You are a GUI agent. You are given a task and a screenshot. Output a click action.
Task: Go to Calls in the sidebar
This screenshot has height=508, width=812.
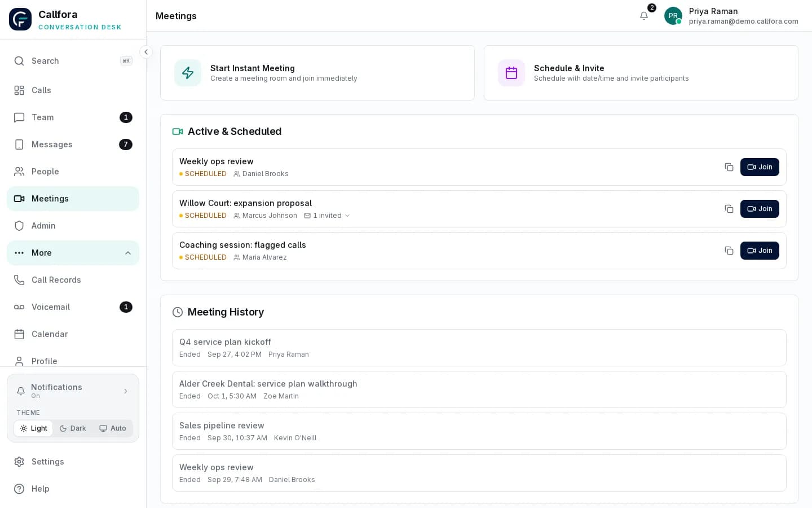(x=73, y=90)
